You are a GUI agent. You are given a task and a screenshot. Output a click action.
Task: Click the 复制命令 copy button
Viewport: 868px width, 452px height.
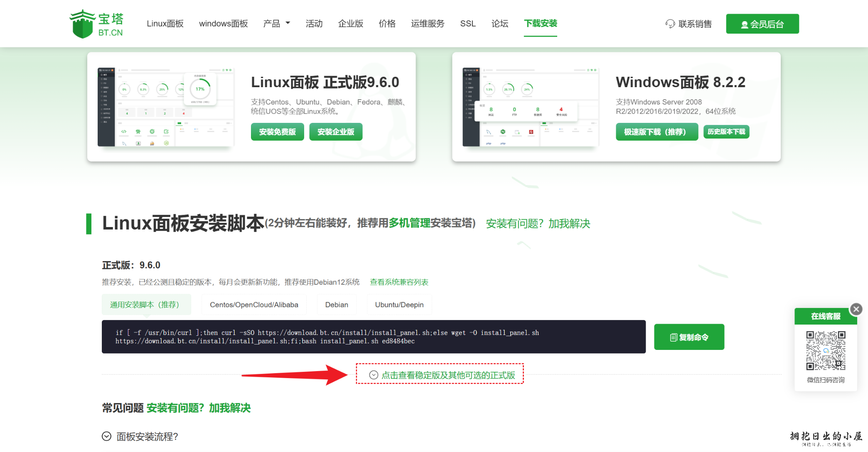pos(689,337)
